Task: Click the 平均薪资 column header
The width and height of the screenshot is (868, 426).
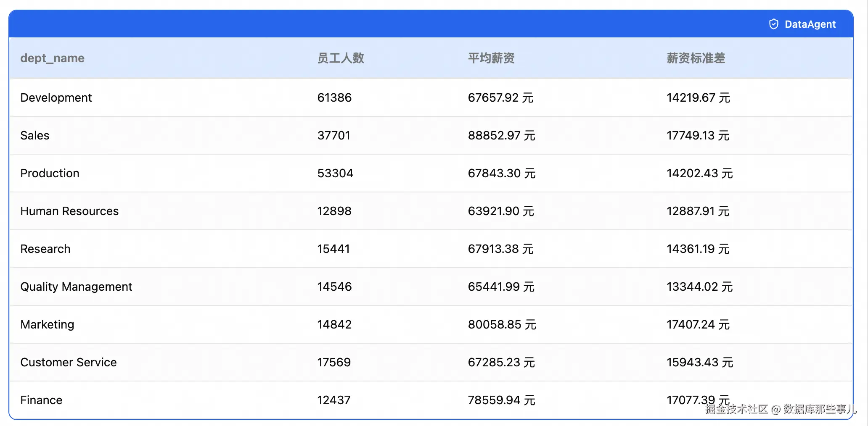Action: 491,58
